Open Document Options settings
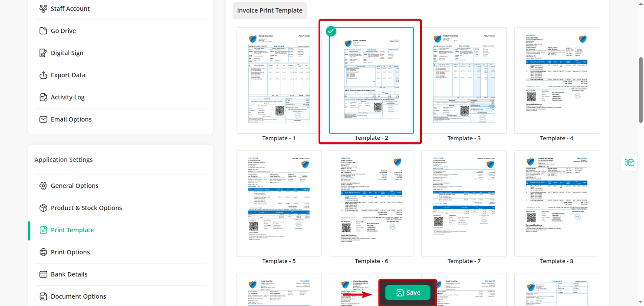Image resolution: width=644 pixels, height=306 pixels. (121, 296)
